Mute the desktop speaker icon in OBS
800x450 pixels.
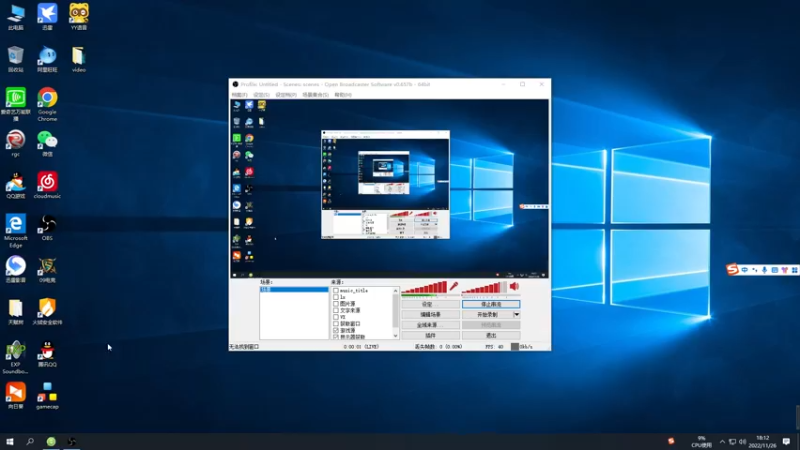point(514,287)
